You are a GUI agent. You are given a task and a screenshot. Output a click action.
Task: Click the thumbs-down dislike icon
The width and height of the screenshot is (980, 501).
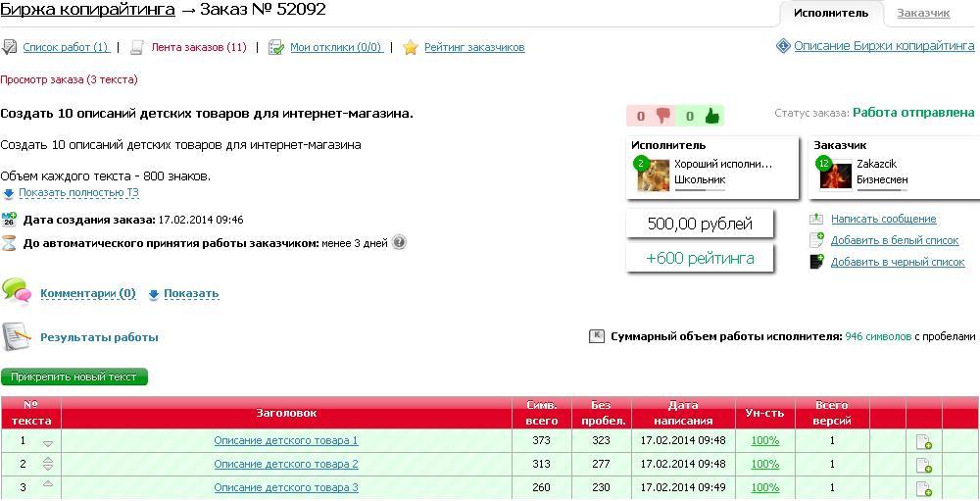click(x=663, y=116)
